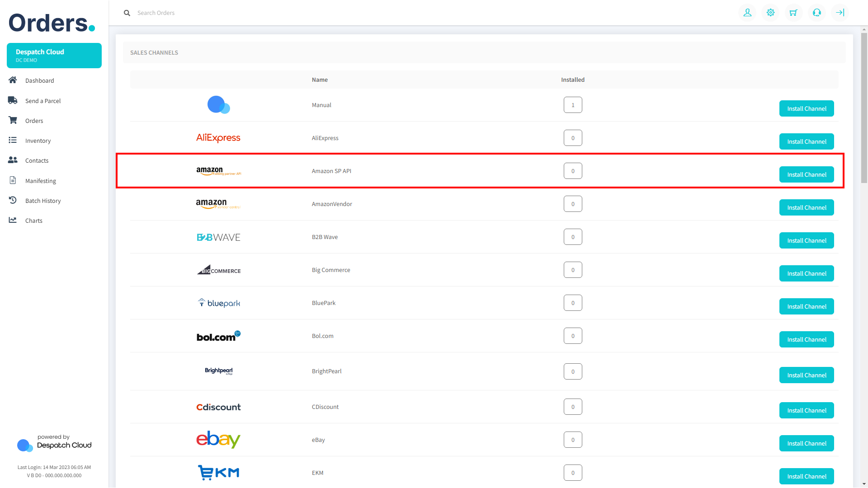Open the user profile icon
This screenshot has width=868, height=488.
pyautogui.click(x=747, y=13)
